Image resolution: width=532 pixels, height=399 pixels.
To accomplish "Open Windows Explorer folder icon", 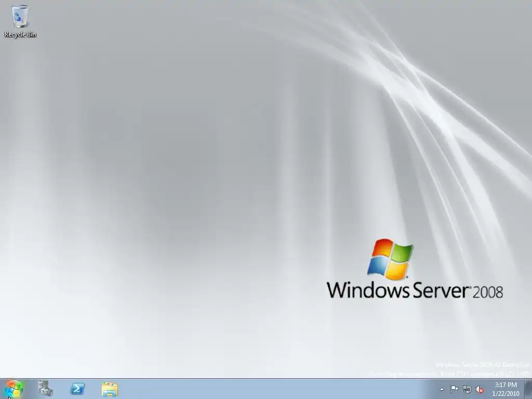I will click(x=110, y=389).
